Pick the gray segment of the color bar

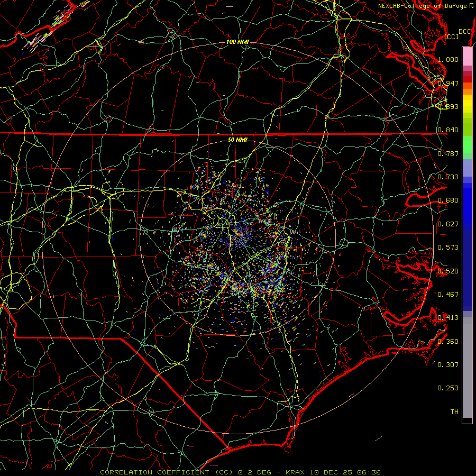(x=467, y=368)
